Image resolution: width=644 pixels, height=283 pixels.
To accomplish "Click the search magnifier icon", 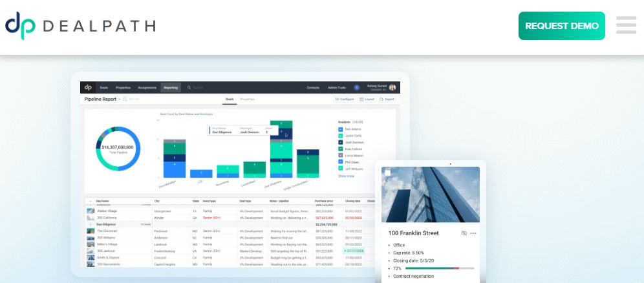I will (x=189, y=88).
